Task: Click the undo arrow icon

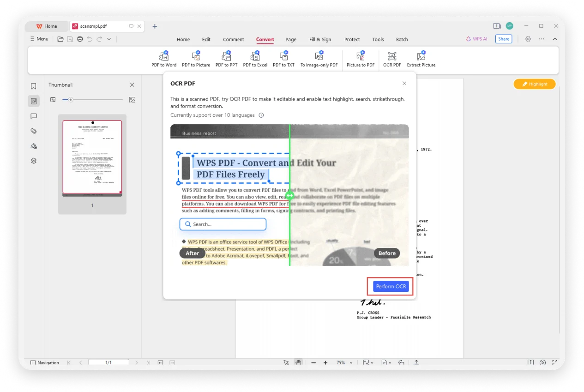Action: pyautogui.click(x=90, y=39)
